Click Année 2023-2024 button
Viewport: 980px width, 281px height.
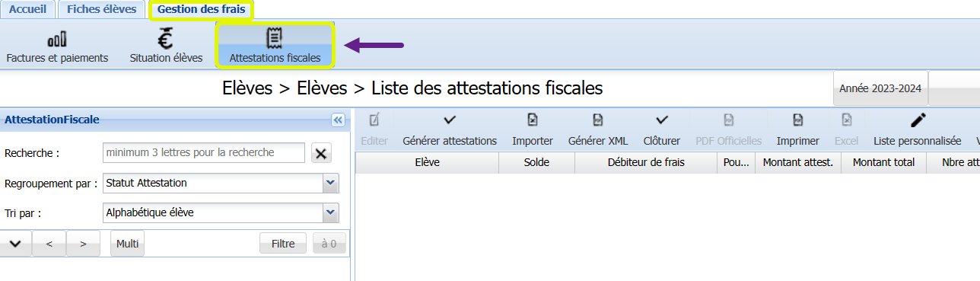pyautogui.click(x=880, y=89)
